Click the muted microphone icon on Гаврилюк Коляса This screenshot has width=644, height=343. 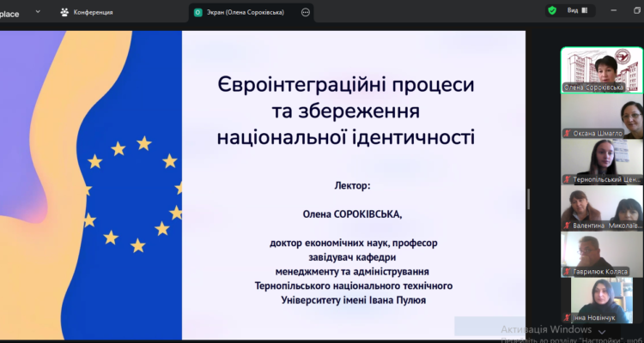click(568, 272)
